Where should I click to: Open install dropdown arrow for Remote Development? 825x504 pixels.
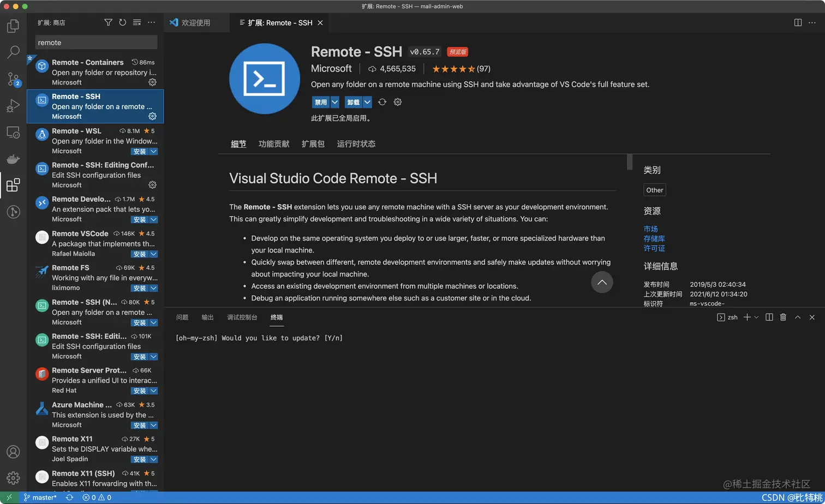(x=154, y=220)
